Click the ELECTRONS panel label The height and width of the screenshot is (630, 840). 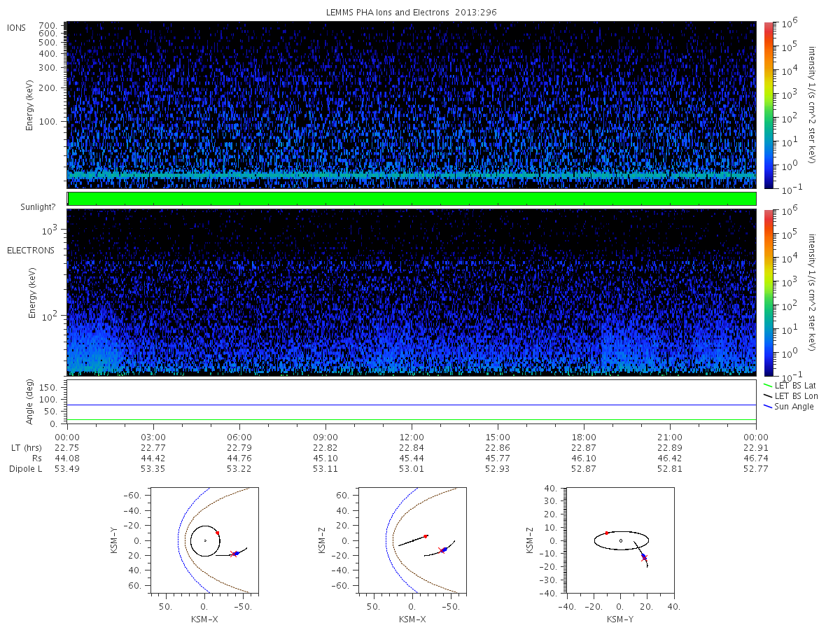coord(31,250)
